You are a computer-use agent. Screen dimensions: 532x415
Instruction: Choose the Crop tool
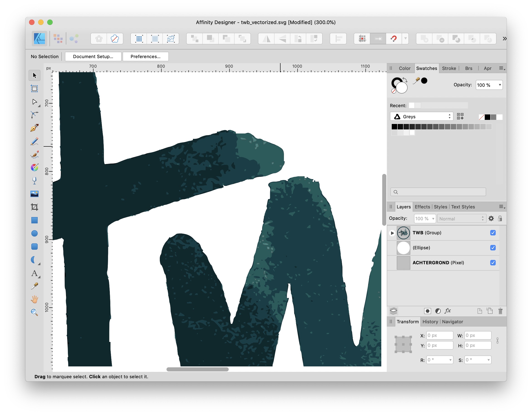click(34, 207)
